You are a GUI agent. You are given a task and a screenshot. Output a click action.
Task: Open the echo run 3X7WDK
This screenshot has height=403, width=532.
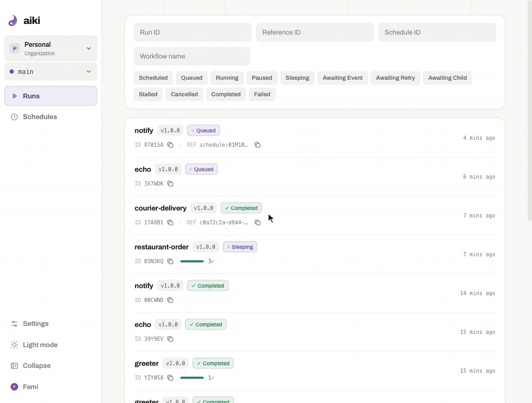tap(315, 177)
